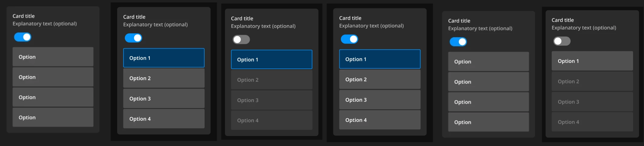Pick Option 4 in the fourth card
The height and width of the screenshot is (146, 644).
380,120
